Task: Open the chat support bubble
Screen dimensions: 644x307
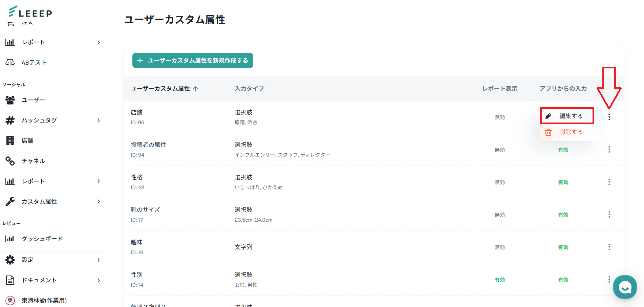Action: tap(625, 287)
